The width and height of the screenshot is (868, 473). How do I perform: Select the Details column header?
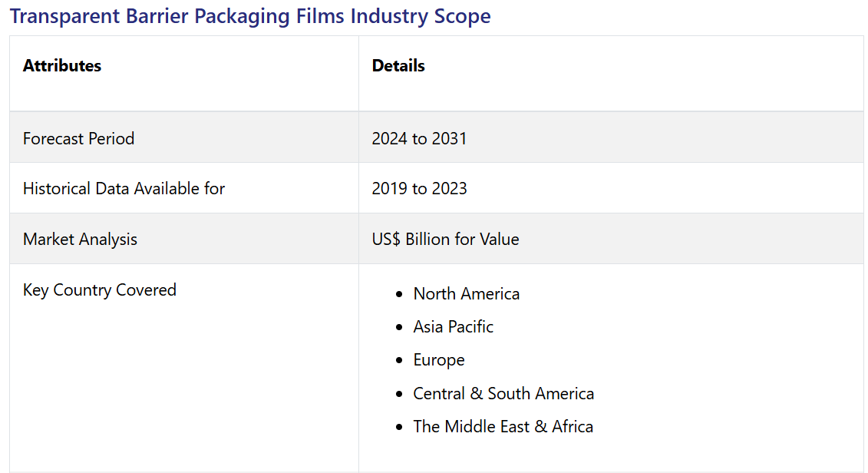coord(398,66)
